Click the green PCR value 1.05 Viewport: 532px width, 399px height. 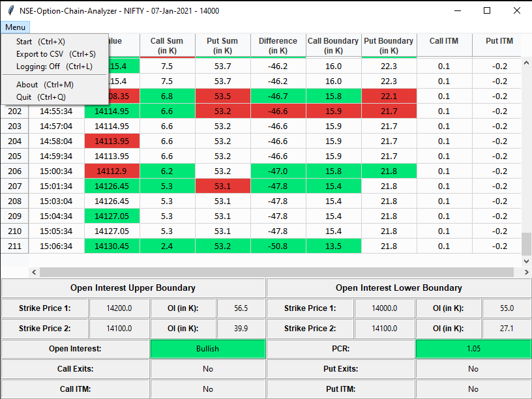[x=473, y=349]
